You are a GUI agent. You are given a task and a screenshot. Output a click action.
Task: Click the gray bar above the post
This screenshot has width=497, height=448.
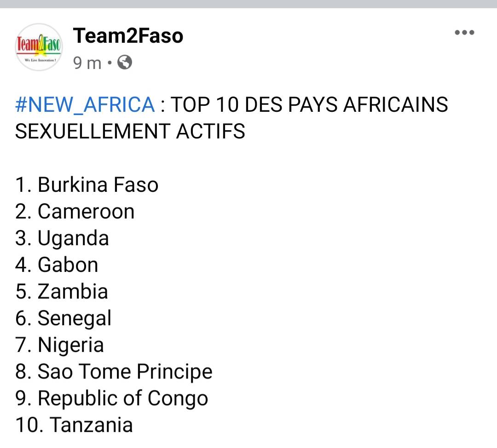click(248, 4)
